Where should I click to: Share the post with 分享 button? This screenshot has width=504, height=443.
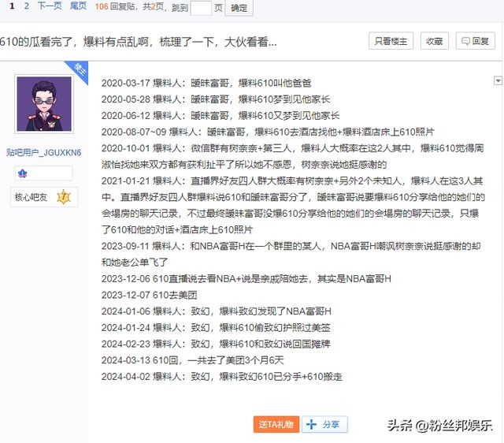coord(324,424)
